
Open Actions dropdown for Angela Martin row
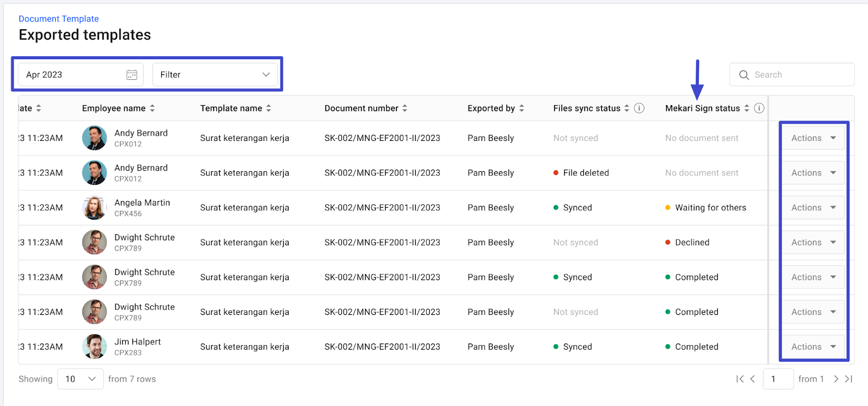coord(813,208)
